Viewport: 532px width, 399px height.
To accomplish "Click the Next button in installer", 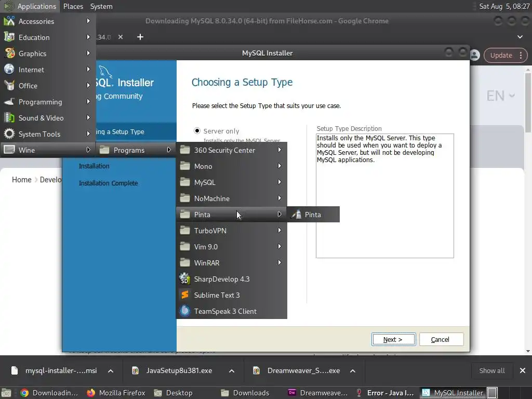I will 393,339.
